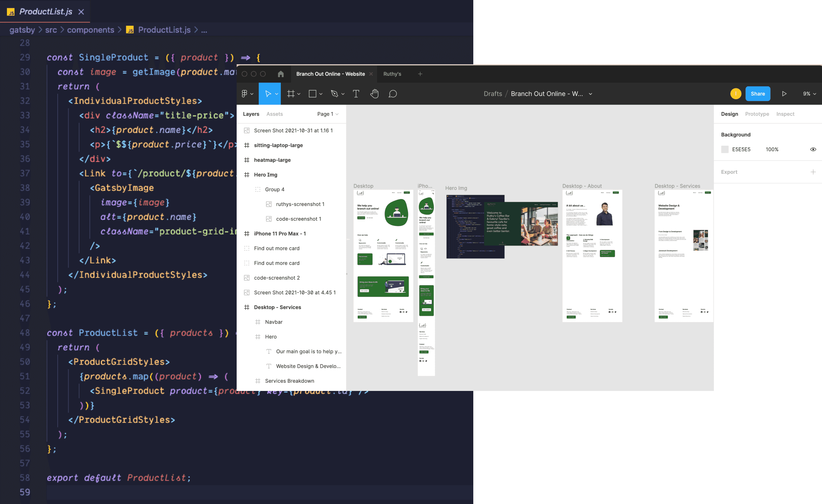Select the Pen tool
Screen dimensions: 822x504
[x=334, y=94]
